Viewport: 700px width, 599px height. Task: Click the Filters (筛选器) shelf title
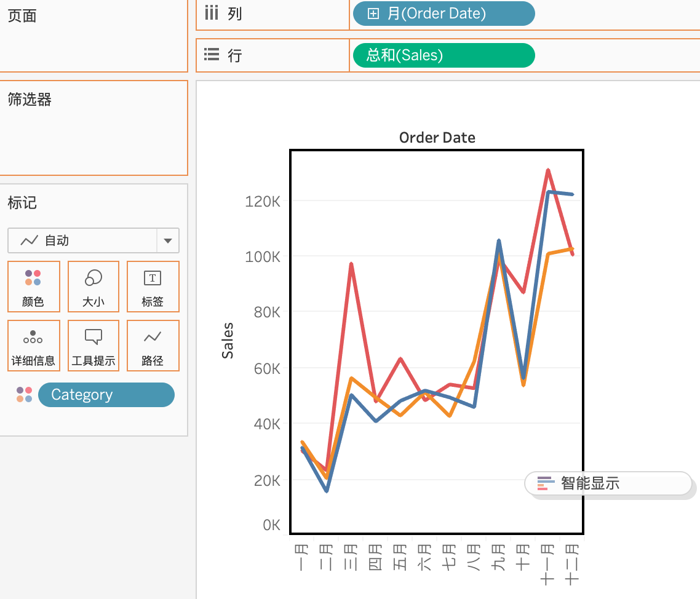30,99
